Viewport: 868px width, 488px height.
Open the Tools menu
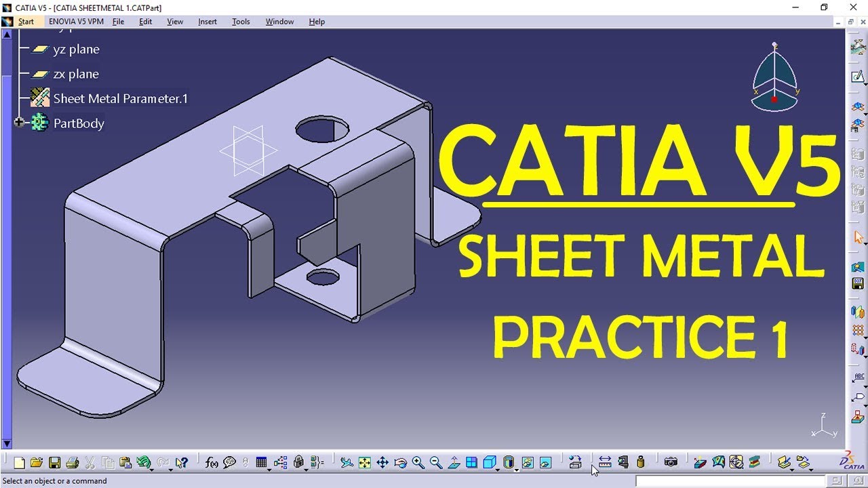click(x=241, y=22)
